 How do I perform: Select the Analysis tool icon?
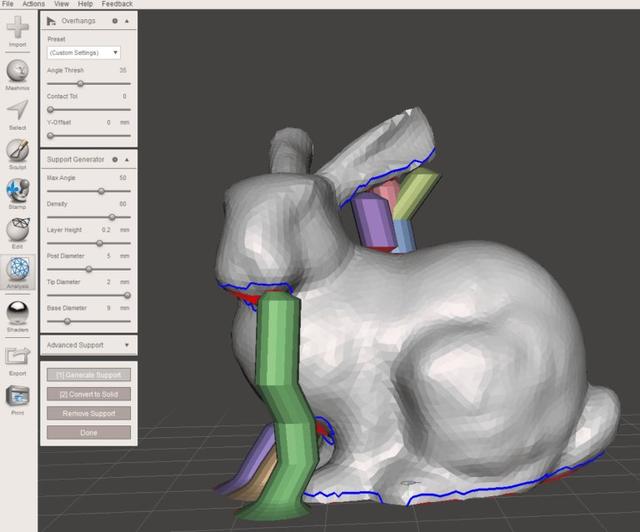point(17,270)
